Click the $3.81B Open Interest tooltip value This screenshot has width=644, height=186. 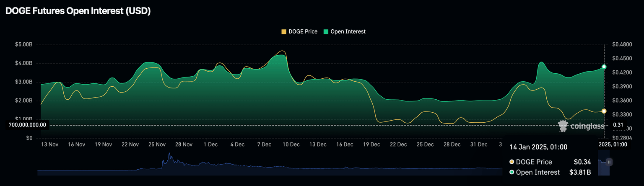(581, 172)
